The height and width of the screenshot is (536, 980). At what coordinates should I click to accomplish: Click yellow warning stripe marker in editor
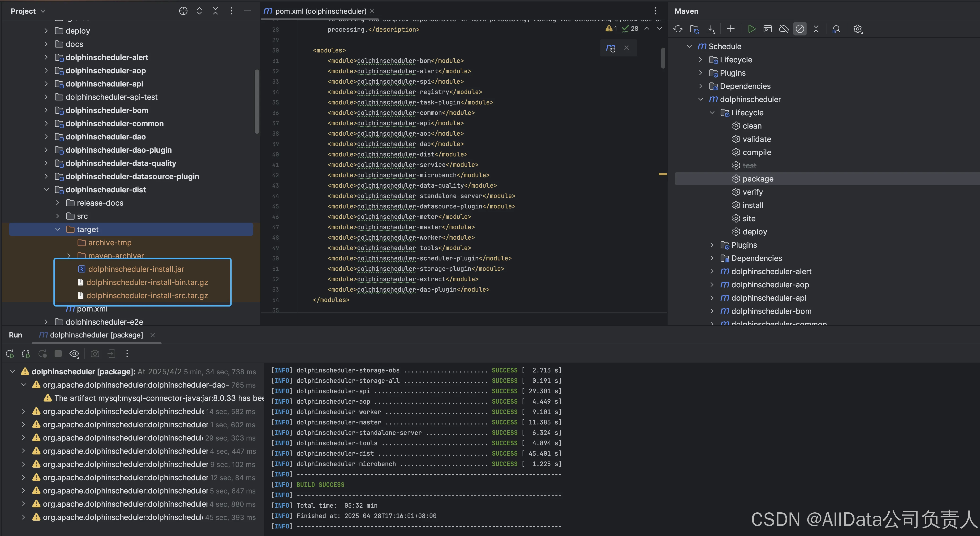(663, 174)
